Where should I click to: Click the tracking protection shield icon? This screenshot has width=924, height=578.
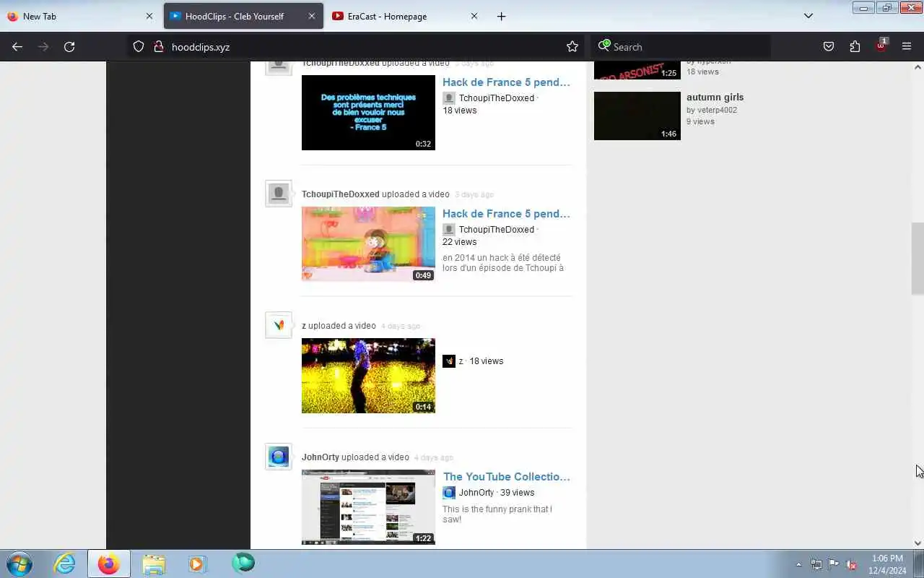click(139, 47)
